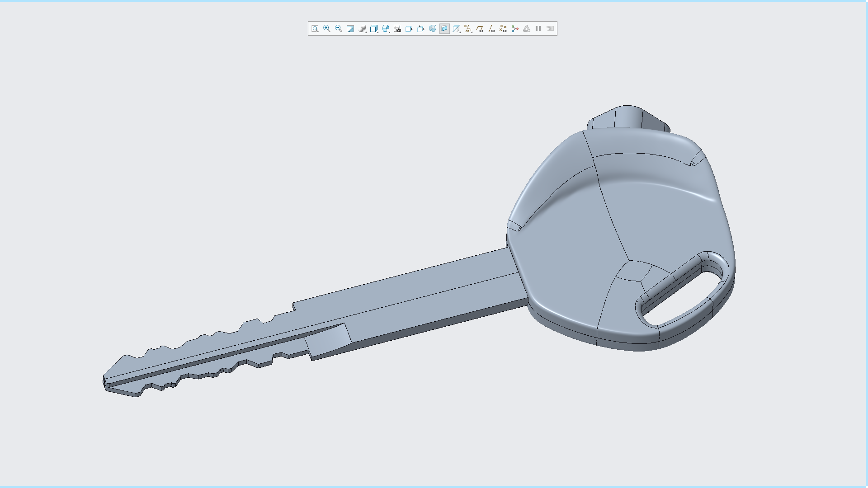Open the Saved Orientations cube dropdown
This screenshot has height=488, width=868.
[386, 28]
